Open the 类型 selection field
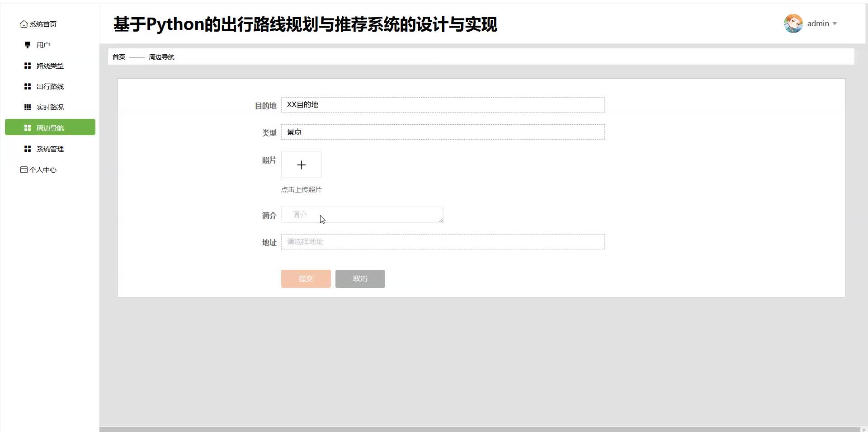Viewport: 868px width, 432px height. pos(443,132)
